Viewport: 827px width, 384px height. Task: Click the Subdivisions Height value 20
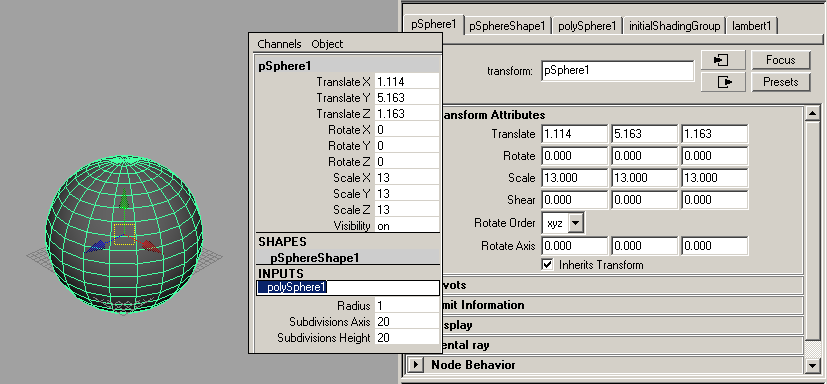(x=407, y=338)
